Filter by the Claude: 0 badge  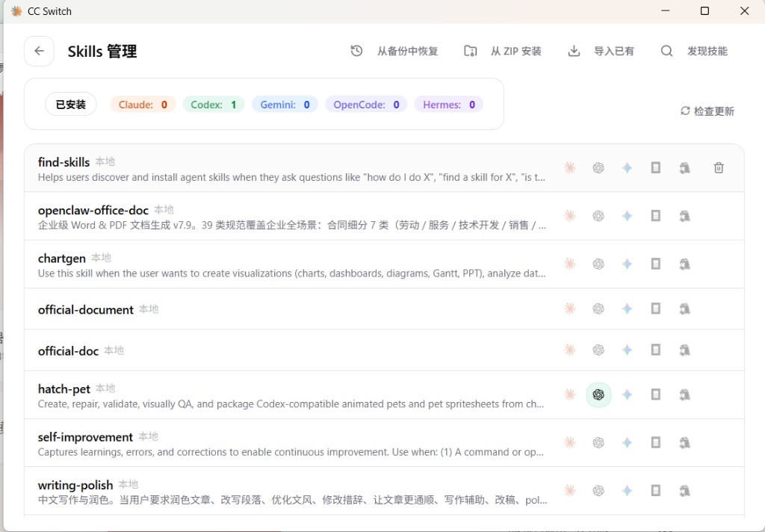click(x=143, y=105)
